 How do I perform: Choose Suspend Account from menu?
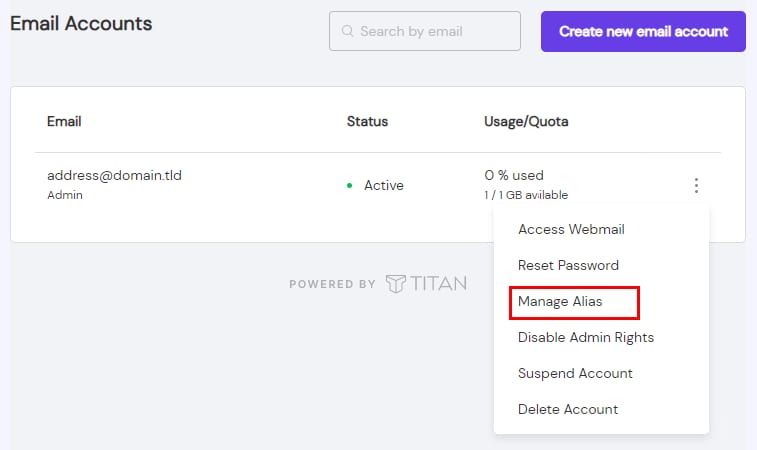(x=575, y=373)
